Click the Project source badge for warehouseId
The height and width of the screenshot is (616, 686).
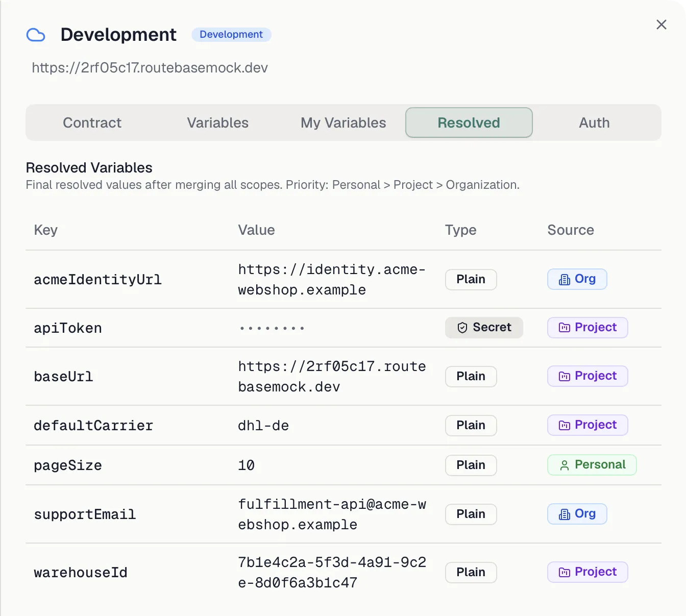(587, 572)
